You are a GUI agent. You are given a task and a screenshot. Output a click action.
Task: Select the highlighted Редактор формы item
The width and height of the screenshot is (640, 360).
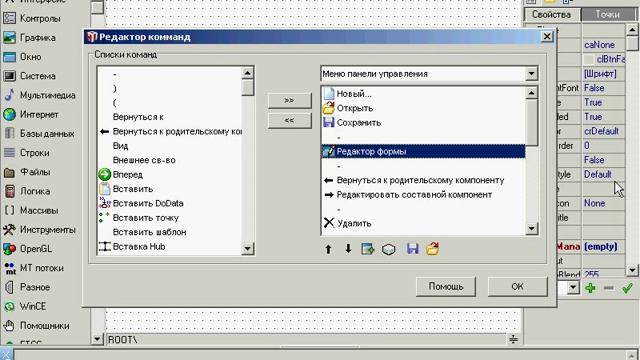point(424,151)
